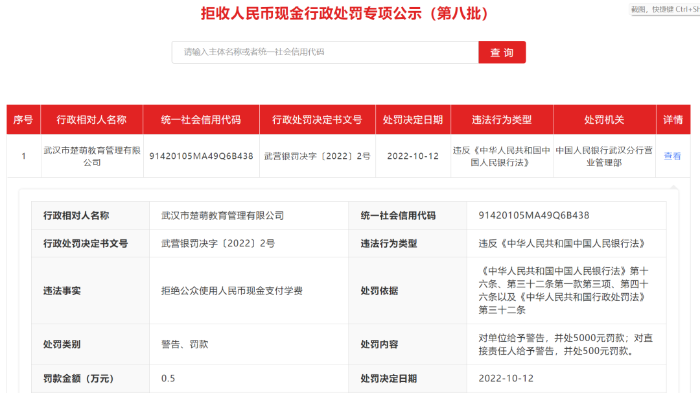Click 中国人民银行武汉分行营业管理部 cell in table row
The height and width of the screenshot is (393, 700).
pyautogui.click(x=604, y=156)
